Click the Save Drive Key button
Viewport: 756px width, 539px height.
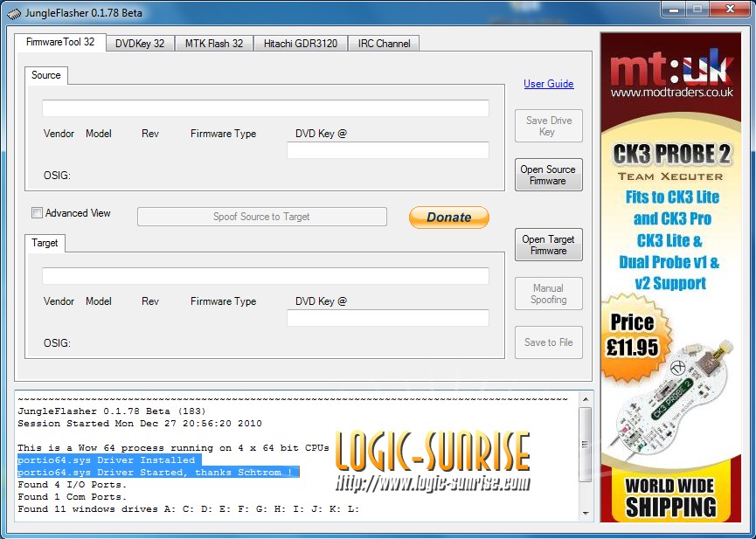point(549,126)
